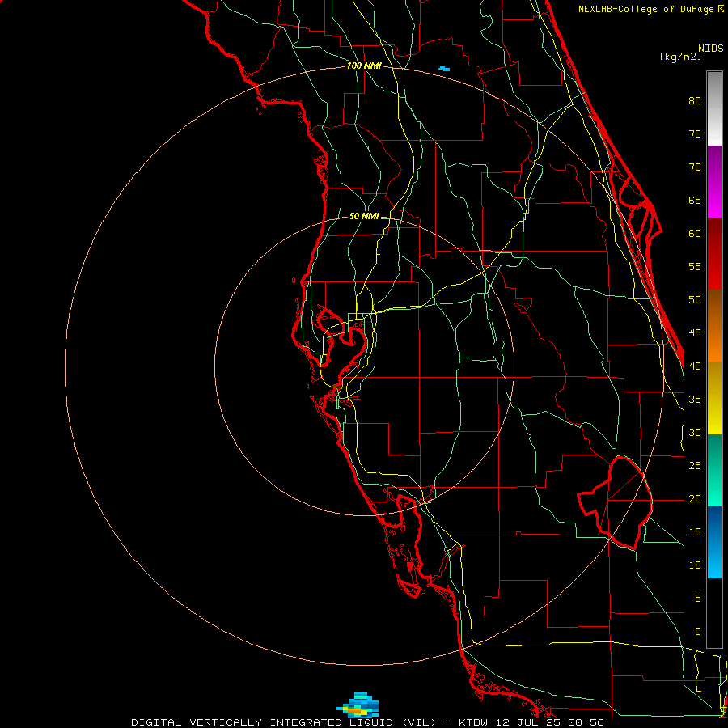Image resolution: width=728 pixels, height=728 pixels.
Task: Click the 20 value on the scale
Action: pyautogui.click(x=695, y=498)
